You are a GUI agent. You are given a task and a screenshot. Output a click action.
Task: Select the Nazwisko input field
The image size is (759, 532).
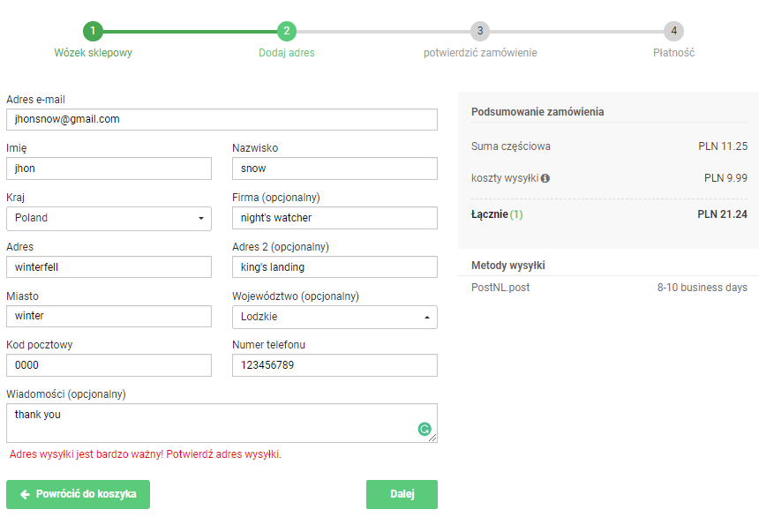pos(334,169)
